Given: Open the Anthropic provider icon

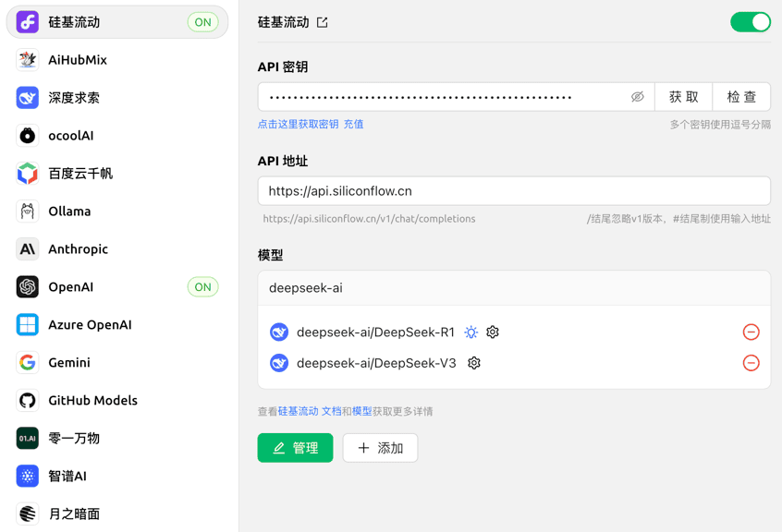Looking at the screenshot, I should (28, 249).
